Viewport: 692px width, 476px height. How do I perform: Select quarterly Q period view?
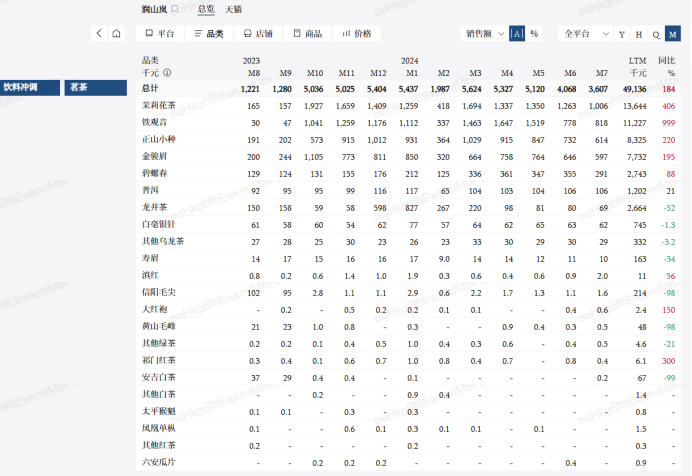click(x=655, y=33)
